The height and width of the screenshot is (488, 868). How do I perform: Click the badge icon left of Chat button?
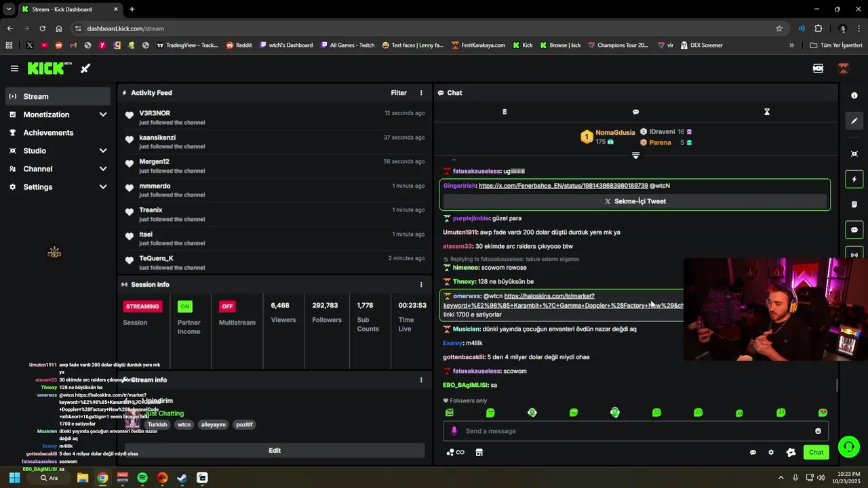791,452
